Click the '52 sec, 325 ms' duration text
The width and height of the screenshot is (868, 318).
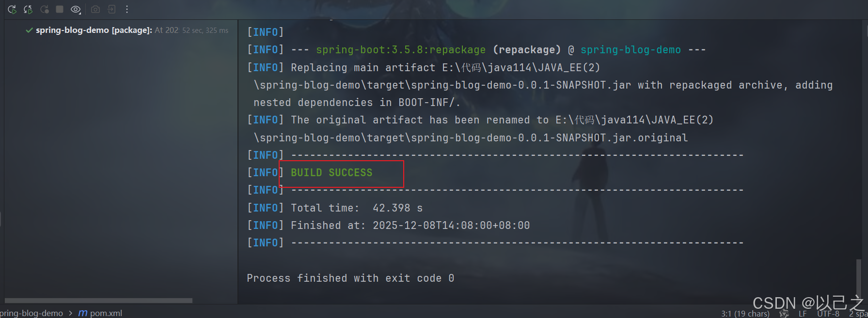[x=205, y=30]
